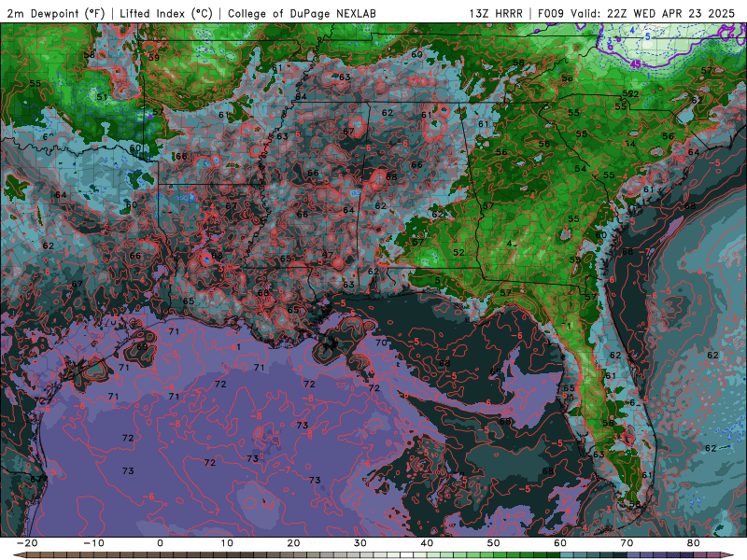Click the '70' colorbar tick label
Image resolution: width=747 pixels, height=560 pixels.
tap(627, 543)
